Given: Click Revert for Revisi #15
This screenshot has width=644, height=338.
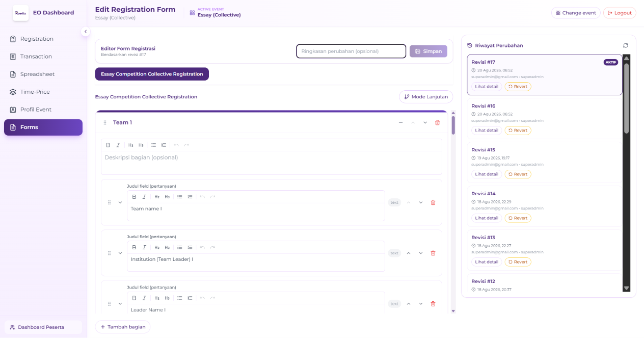Looking at the screenshot, I should tap(518, 174).
